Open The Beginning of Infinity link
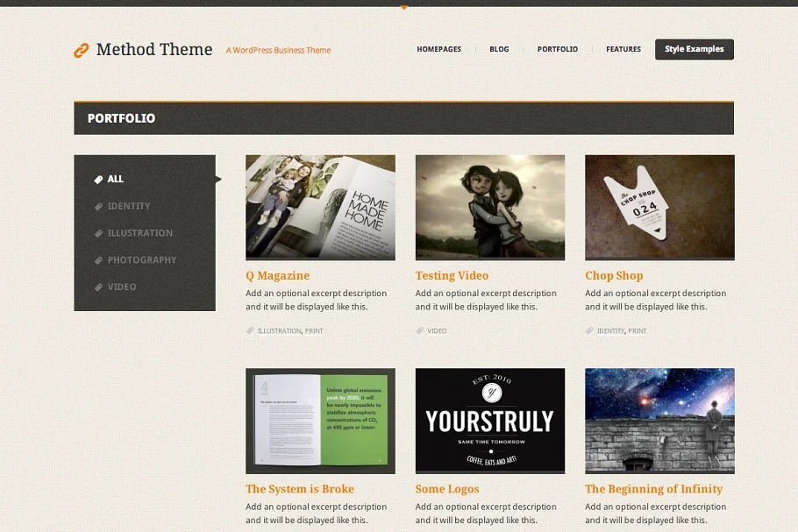Viewport: 798px width, 532px height. 653,489
